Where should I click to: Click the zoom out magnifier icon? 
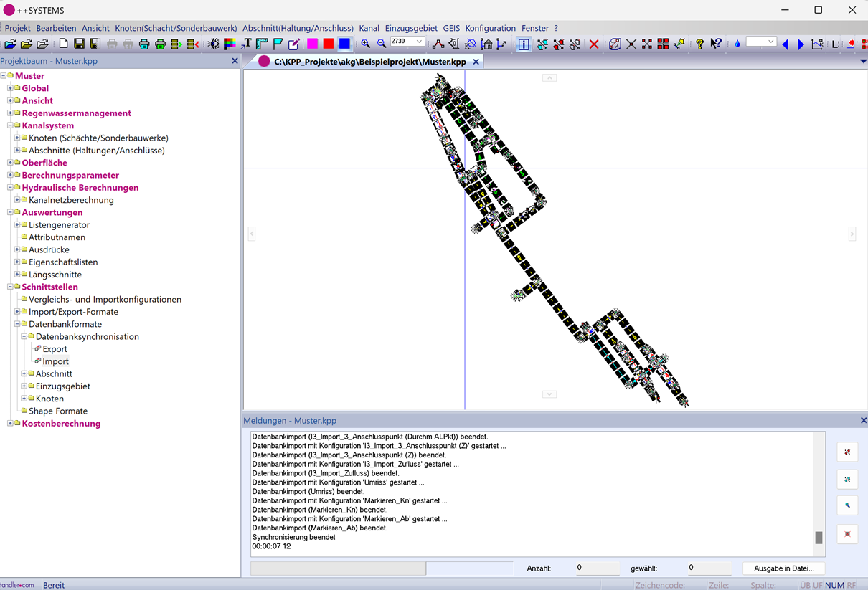point(382,44)
